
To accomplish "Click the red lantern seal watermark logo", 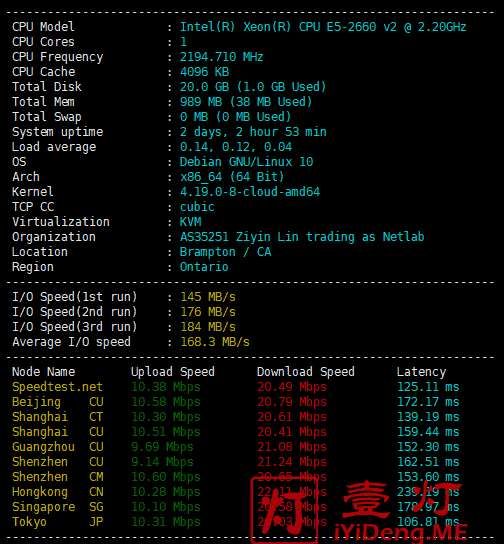I will pos(284,509).
